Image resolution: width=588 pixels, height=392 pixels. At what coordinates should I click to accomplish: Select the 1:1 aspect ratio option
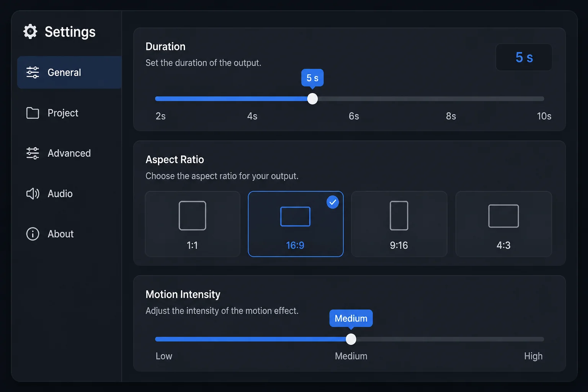click(x=193, y=224)
